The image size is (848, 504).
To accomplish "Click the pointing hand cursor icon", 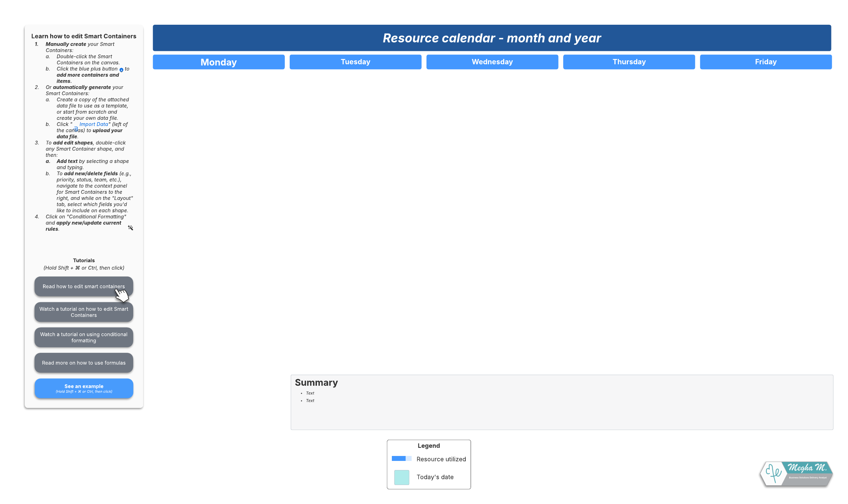I will coord(122,295).
